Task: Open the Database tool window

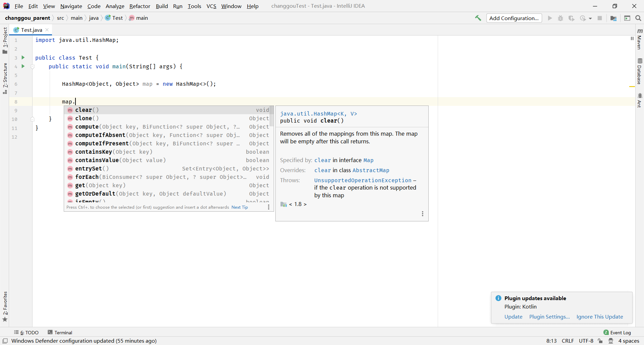Action: click(x=640, y=71)
